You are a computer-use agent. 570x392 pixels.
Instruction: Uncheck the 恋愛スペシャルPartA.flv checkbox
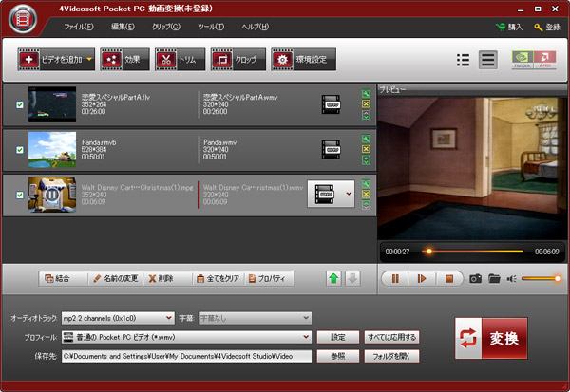(20, 104)
